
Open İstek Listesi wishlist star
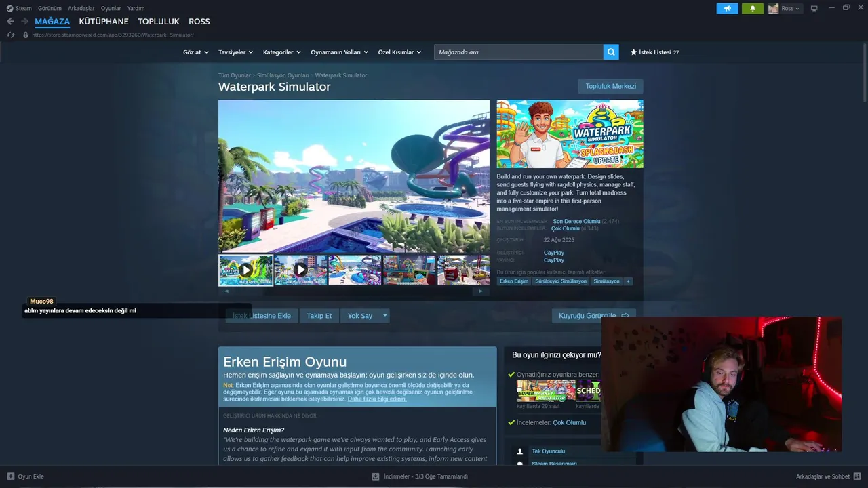pos(654,52)
